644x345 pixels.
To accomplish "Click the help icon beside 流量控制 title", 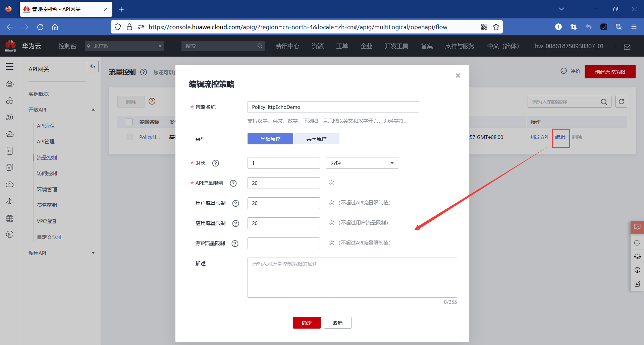I will click(144, 72).
